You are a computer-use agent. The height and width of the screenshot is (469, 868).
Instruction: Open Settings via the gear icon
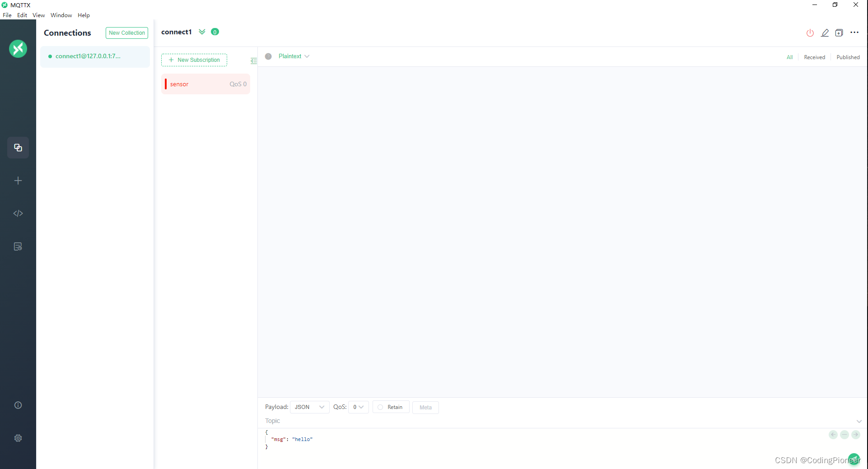click(18, 438)
